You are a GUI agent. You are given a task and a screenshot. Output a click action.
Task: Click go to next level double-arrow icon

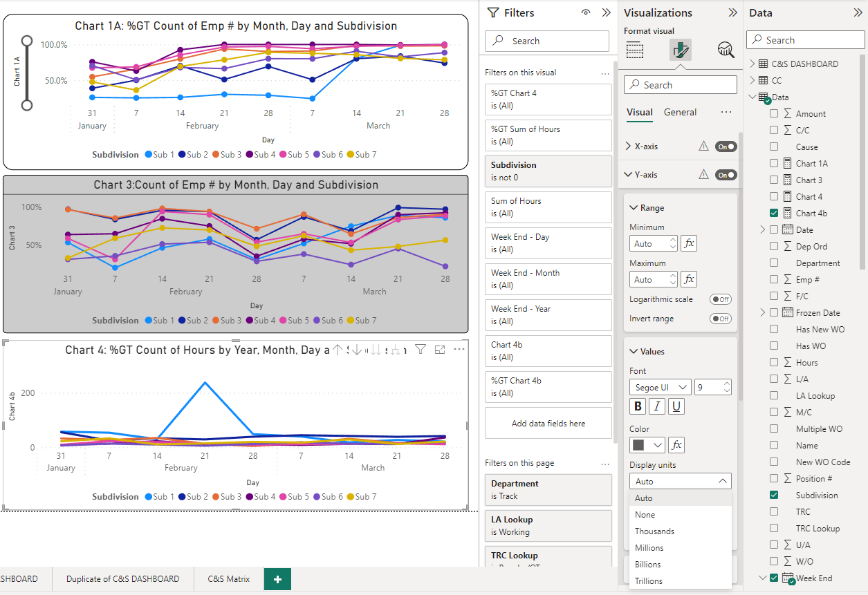pos(376,350)
